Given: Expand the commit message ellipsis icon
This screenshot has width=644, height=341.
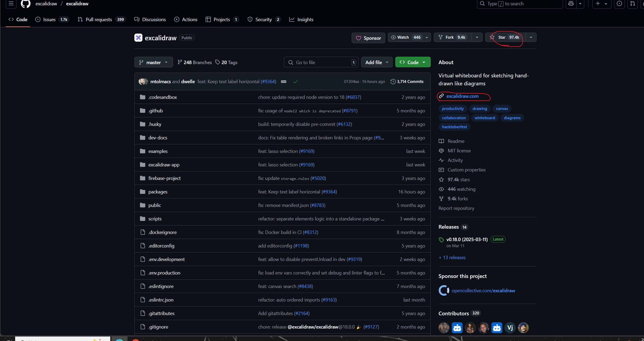Looking at the screenshot, I should coord(284,82).
